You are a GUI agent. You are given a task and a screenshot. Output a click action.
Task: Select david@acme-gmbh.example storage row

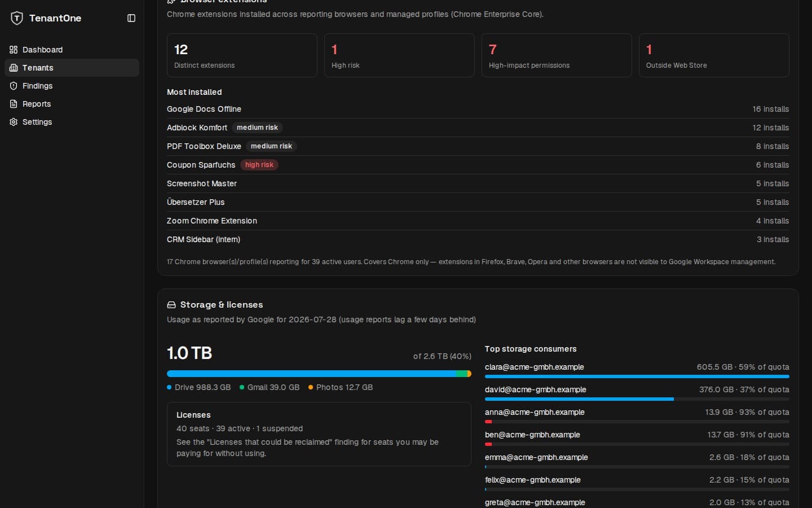[x=637, y=392]
